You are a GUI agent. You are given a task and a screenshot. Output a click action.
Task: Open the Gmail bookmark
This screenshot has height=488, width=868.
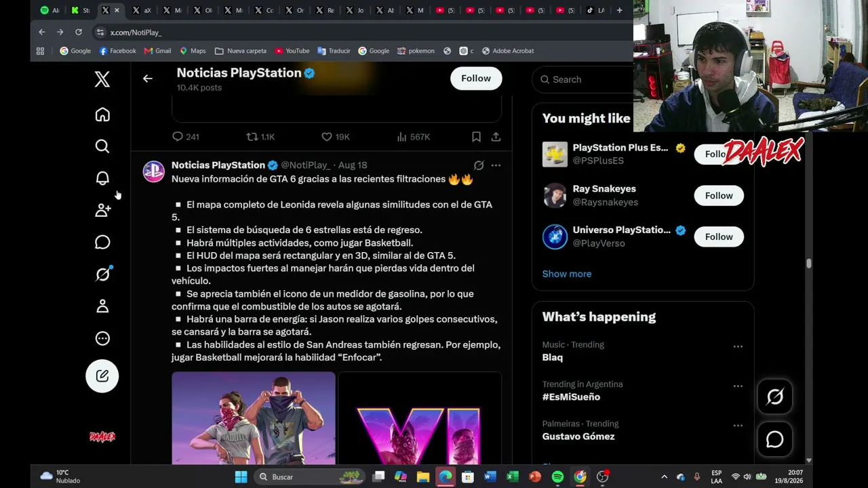(157, 51)
